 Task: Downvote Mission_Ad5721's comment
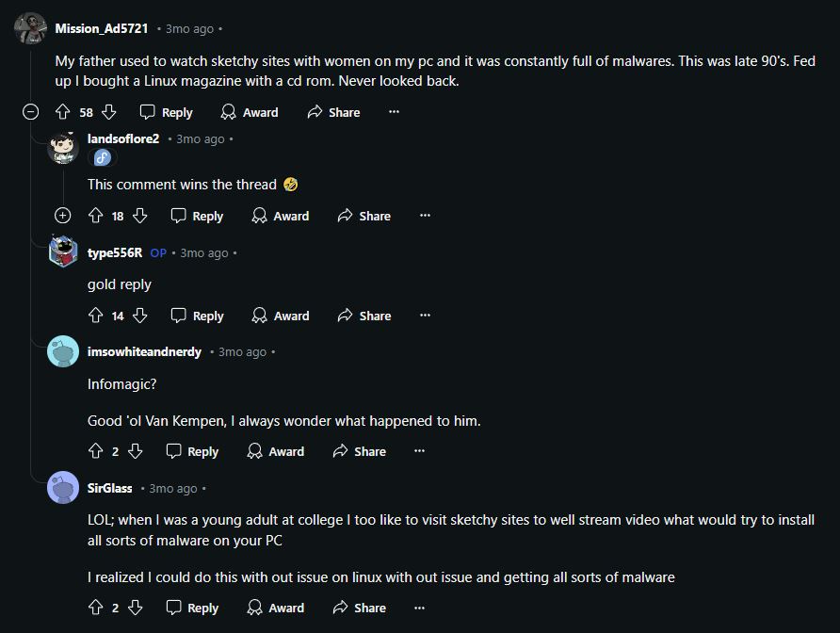(x=108, y=112)
